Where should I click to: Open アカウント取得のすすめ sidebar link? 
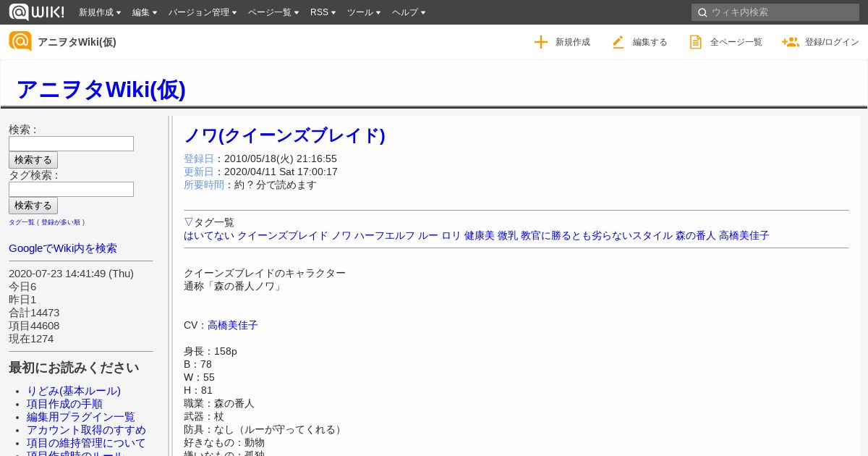click(x=86, y=430)
